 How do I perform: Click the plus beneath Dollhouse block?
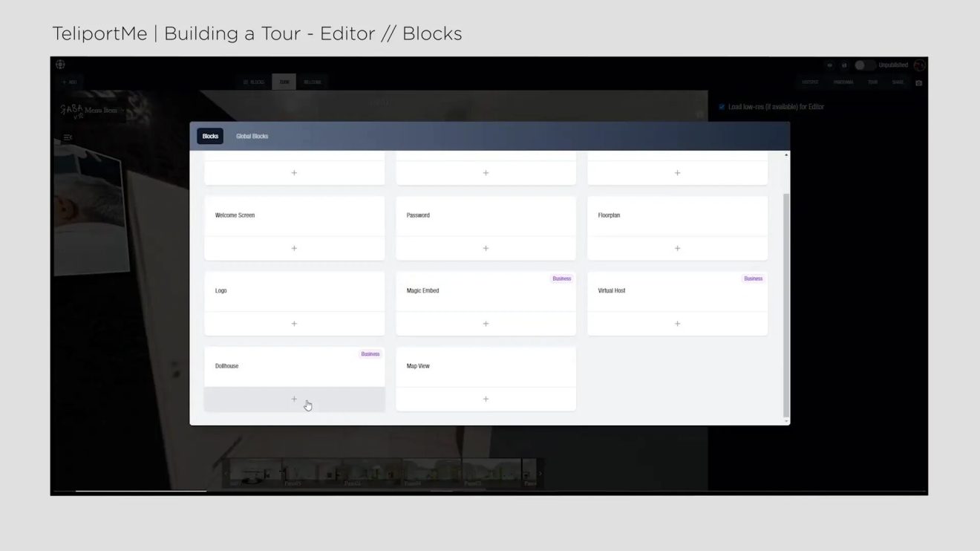click(x=294, y=399)
